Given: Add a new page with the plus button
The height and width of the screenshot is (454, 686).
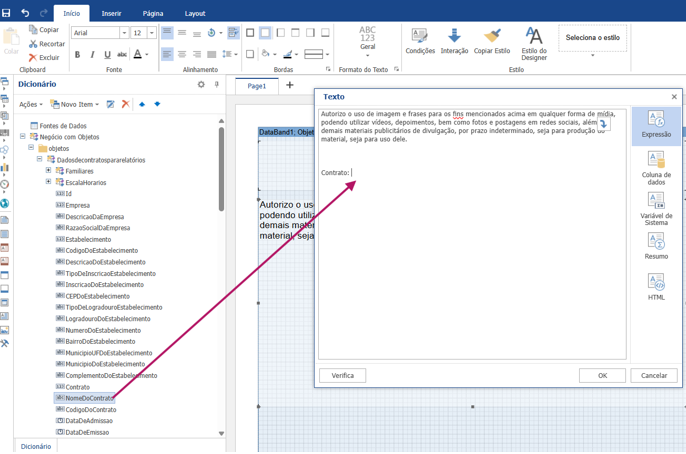Looking at the screenshot, I should tap(290, 85).
